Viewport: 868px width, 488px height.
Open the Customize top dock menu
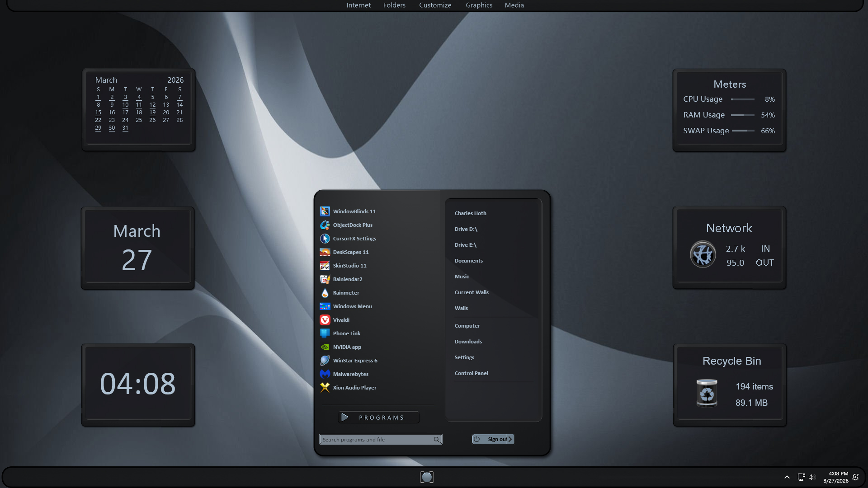pyautogui.click(x=435, y=5)
